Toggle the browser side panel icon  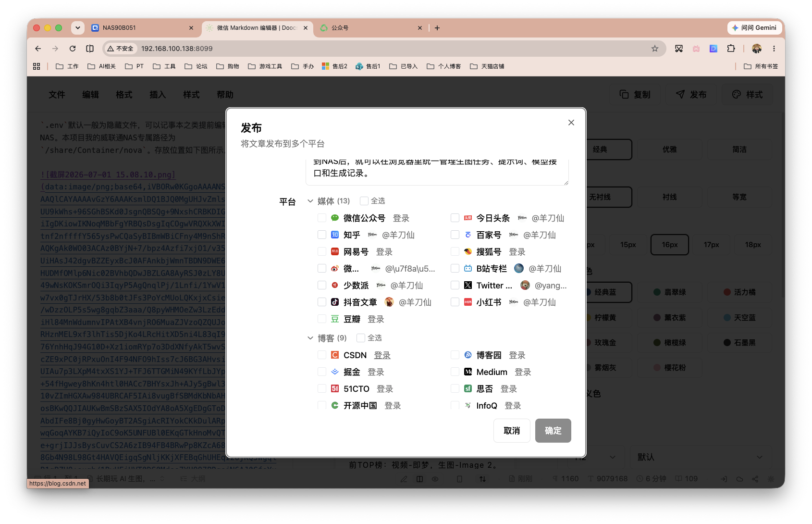click(90, 49)
